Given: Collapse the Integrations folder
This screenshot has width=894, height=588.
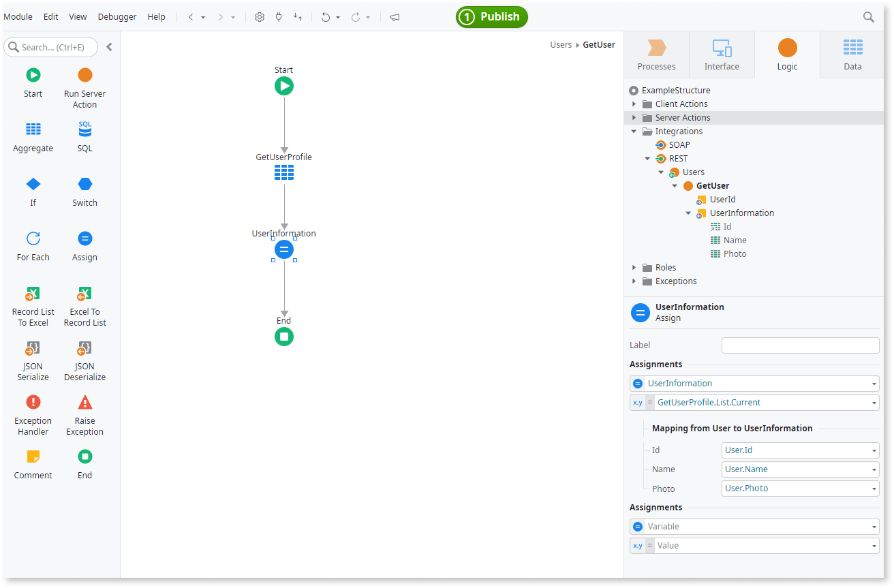Looking at the screenshot, I should [634, 131].
